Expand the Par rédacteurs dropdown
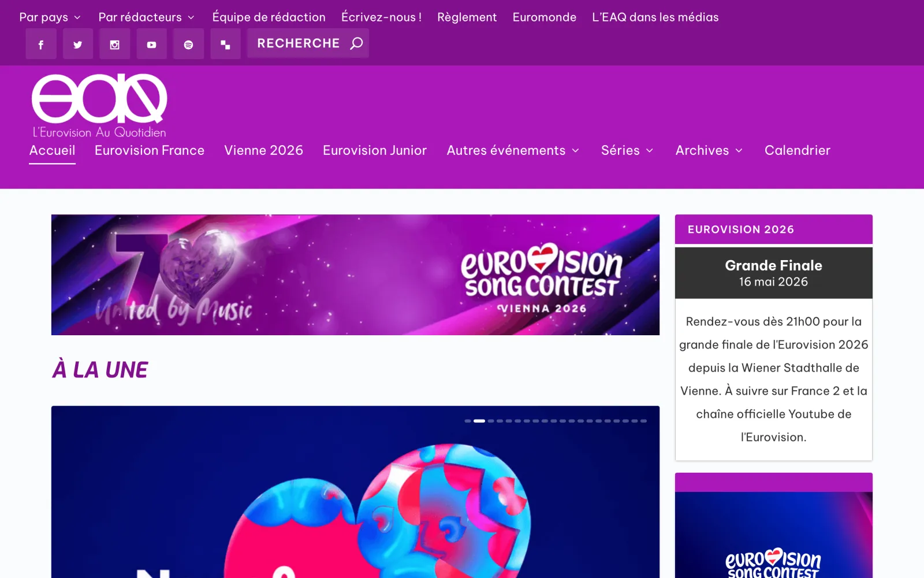The image size is (924, 578). (x=147, y=17)
